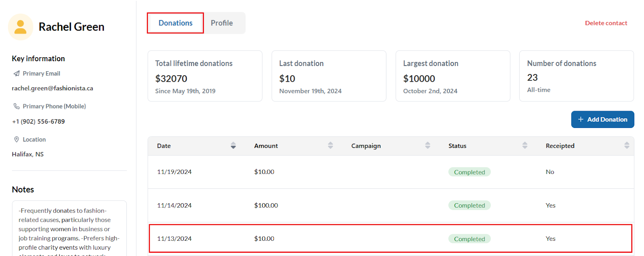Screen dimensions: 644x256
Task: Switch to the Profile tab
Action: [x=222, y=23]
